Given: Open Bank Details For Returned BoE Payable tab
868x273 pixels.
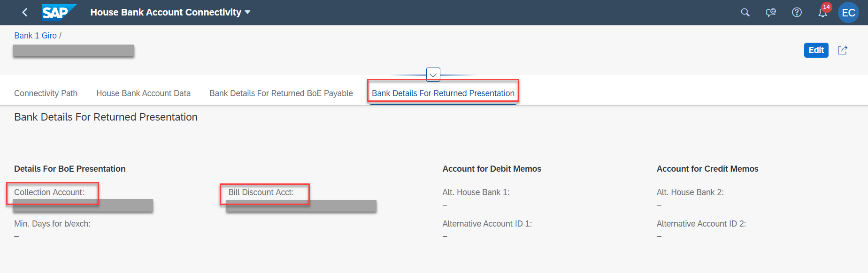Looking at the screenshot, I should click(281, 93).
